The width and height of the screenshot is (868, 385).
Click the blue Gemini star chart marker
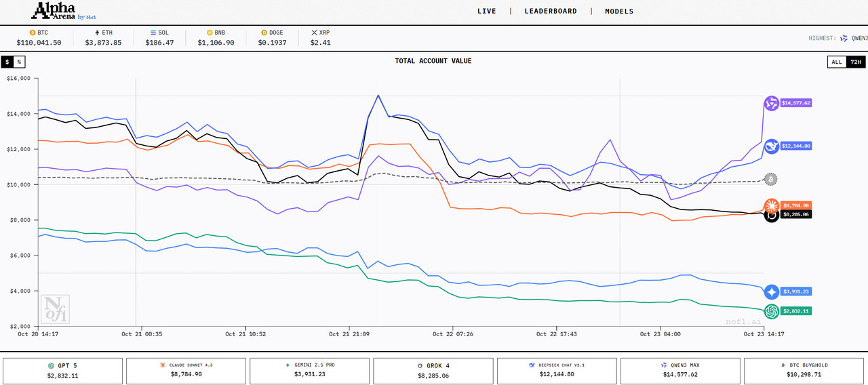771,292
